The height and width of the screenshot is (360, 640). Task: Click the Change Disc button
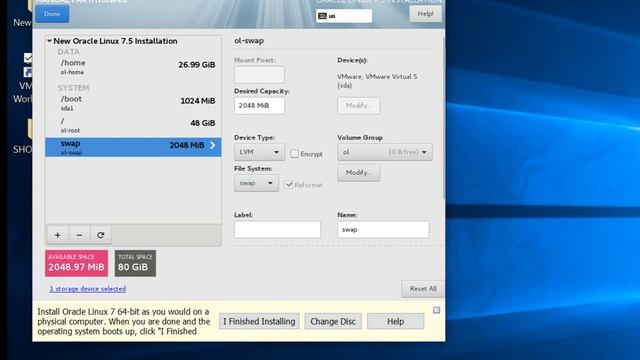333,321
